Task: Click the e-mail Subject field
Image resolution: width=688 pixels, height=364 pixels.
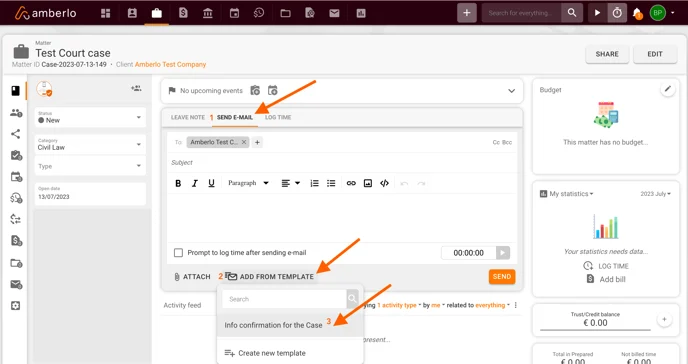Action: click(x=342, y=163)
